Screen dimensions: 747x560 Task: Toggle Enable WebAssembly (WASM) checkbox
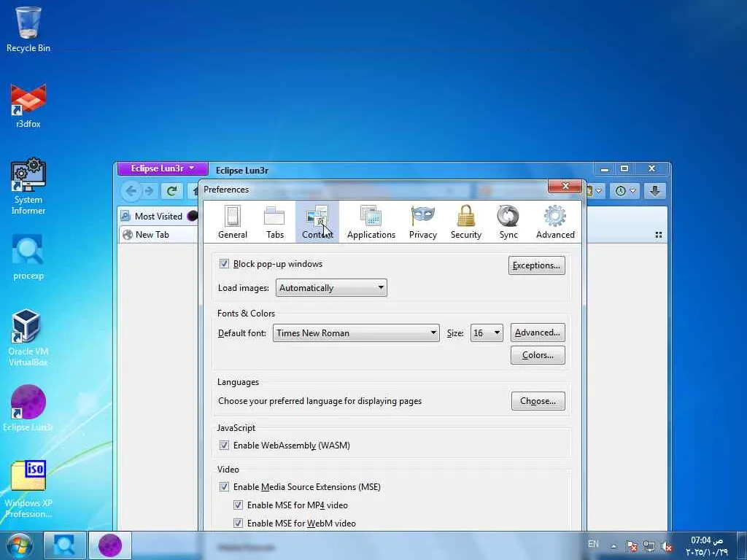(224, 446)
